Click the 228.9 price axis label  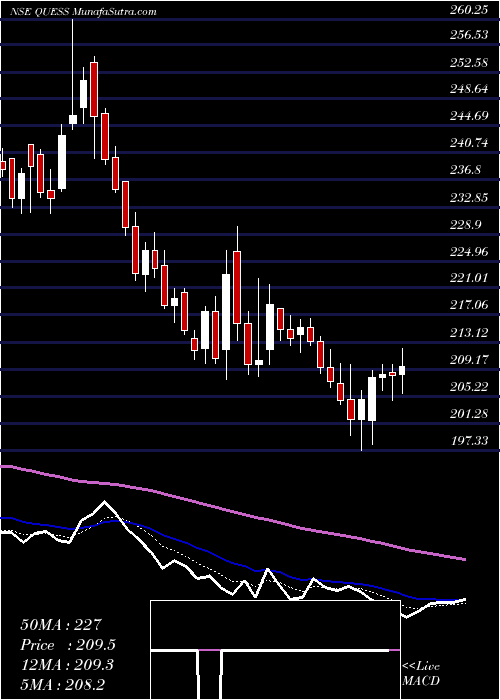pyautogui.click(x=465, y=225)
